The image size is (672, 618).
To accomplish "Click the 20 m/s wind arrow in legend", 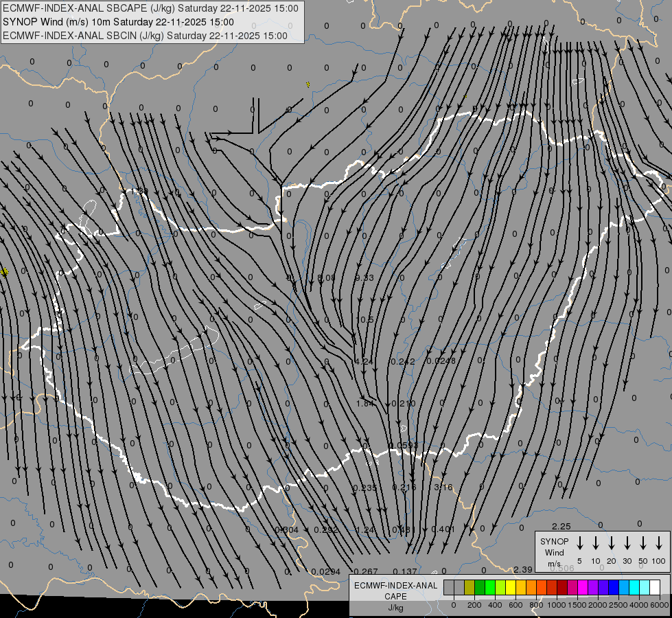I will pyautogui.click(x=612, y=543).
